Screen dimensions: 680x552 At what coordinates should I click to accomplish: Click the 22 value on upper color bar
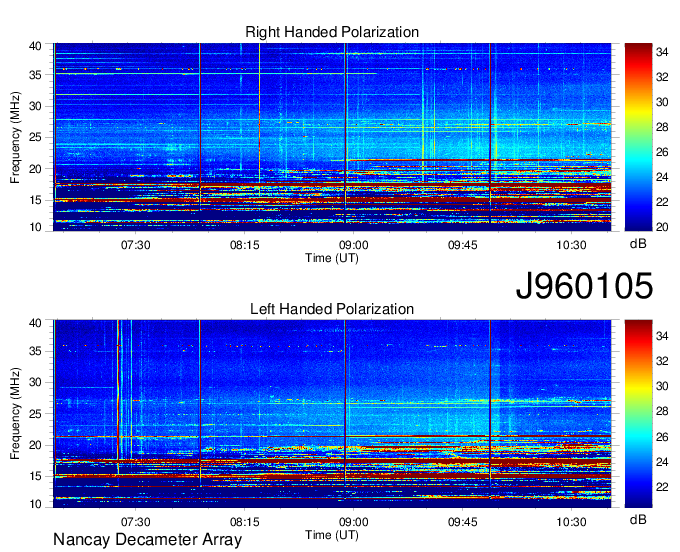662,202
